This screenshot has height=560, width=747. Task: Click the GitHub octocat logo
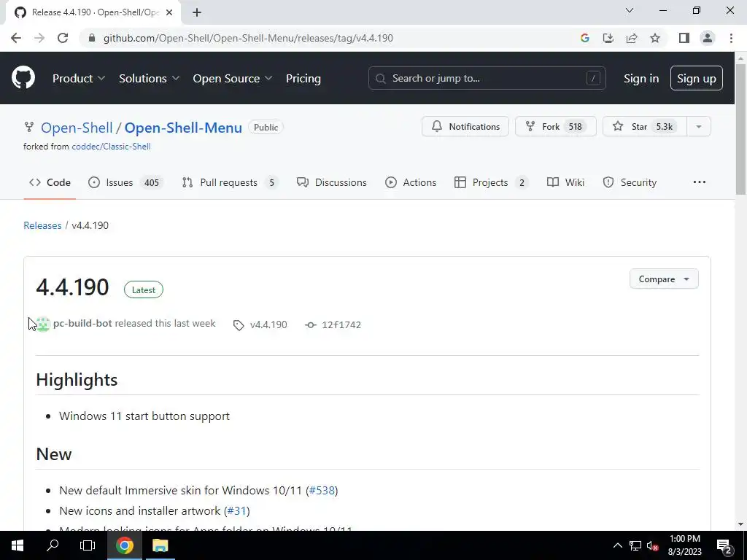coord(23,77)
